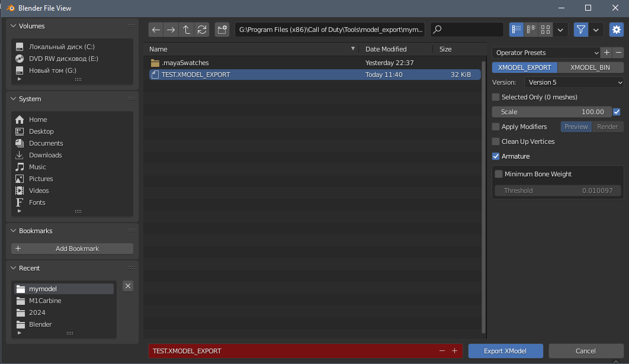The height and width of the screenshot is (364, 629).
Task: Select the XMODEL_EXPORT format tab
Action: (525, 67)
